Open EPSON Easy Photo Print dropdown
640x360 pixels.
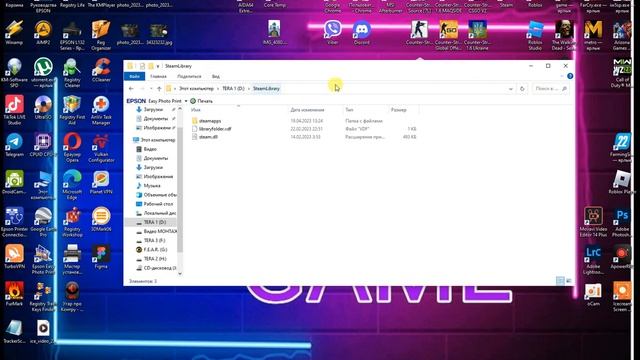[x=186, y=101]
